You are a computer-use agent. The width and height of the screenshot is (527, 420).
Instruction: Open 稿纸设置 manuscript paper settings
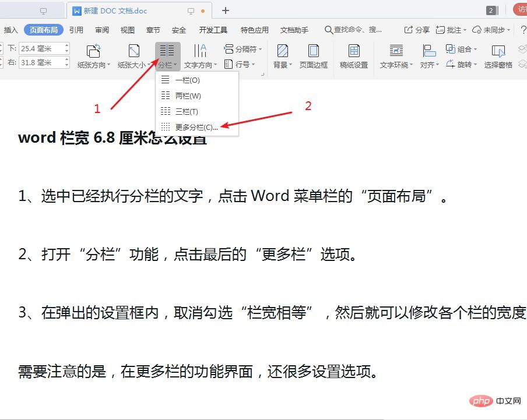click(x=354, y=56)
